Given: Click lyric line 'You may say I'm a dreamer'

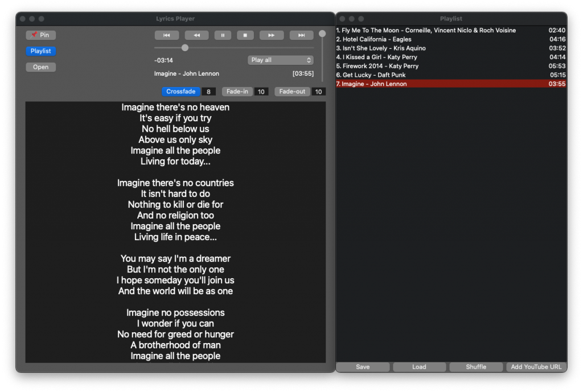Looking at the screenshot, I should 175,259.
